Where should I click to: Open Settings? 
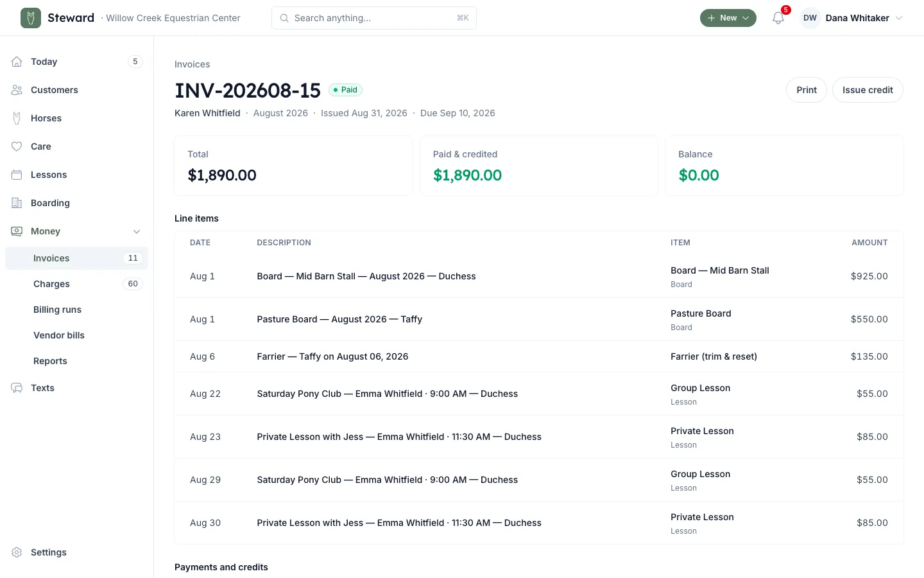[77, 552]
